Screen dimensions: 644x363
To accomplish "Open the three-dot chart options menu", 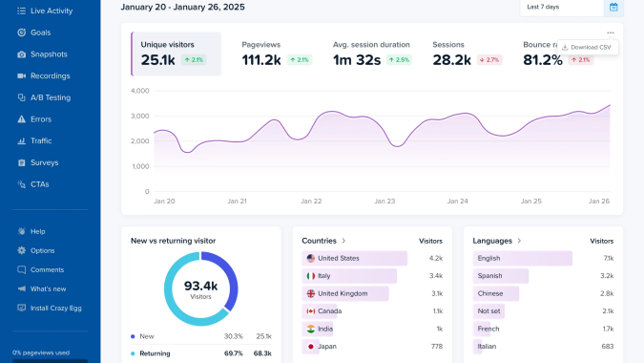I will [x=611, y=32].
